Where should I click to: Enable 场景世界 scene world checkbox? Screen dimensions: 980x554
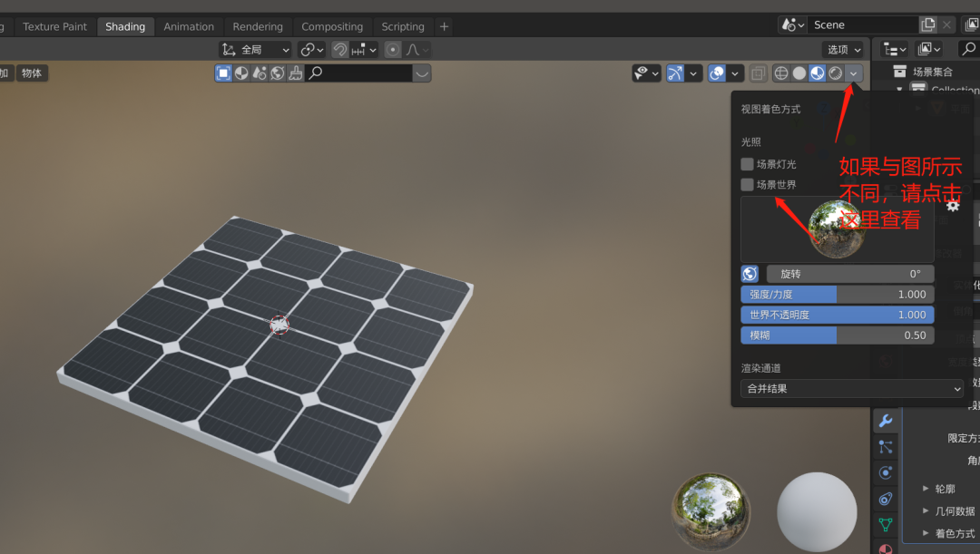pos(747,184)
